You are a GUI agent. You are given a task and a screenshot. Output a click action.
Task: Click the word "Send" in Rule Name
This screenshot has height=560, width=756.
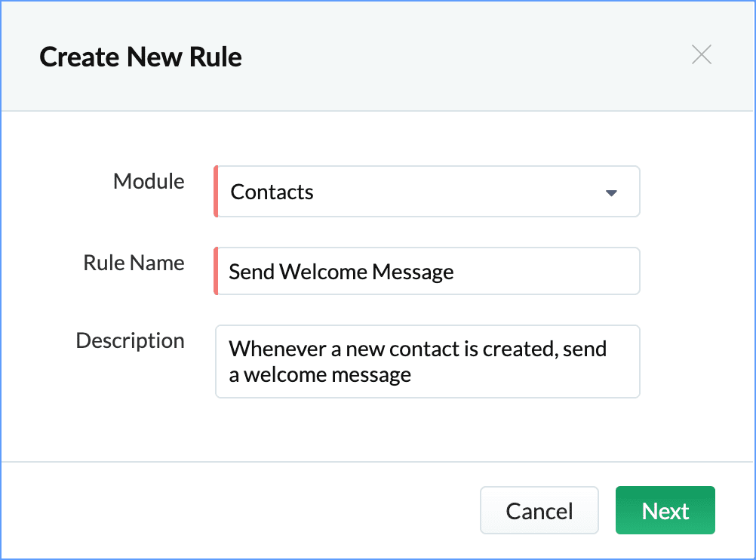tap(251, 272)
